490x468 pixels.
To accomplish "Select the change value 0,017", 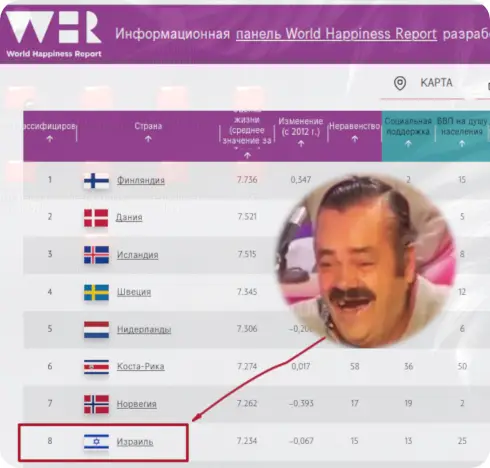I will pos(301,366).
